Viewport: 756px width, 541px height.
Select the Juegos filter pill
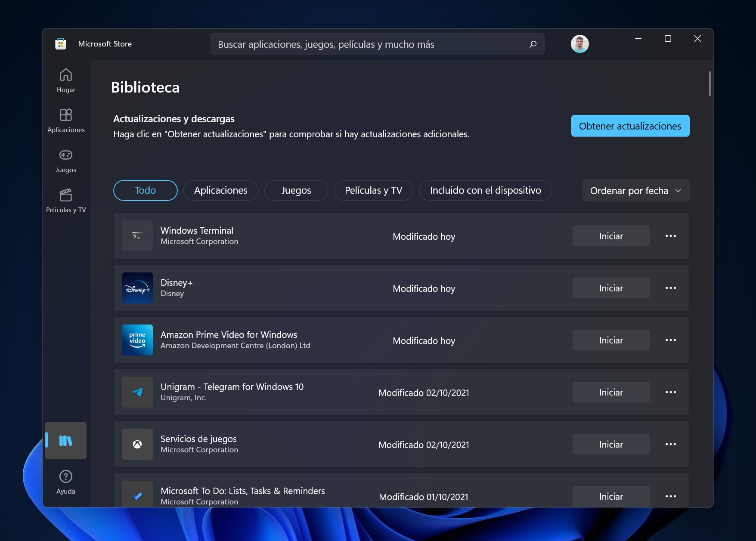pos(296,190)
